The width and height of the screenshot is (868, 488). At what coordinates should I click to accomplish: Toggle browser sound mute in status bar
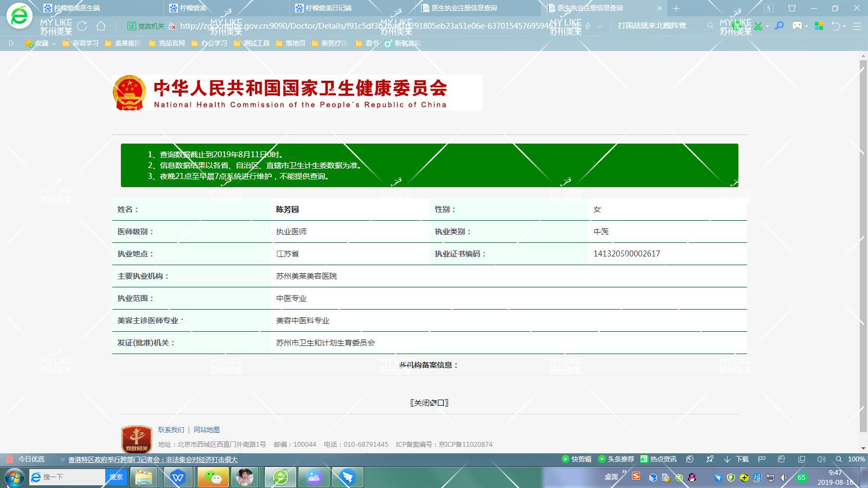click(x=821, y=459)
